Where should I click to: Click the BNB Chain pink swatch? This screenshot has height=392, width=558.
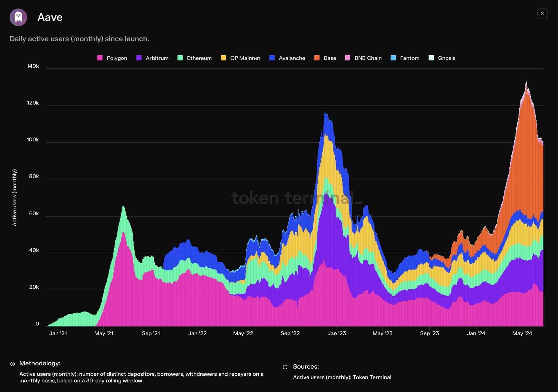(348, 58)
